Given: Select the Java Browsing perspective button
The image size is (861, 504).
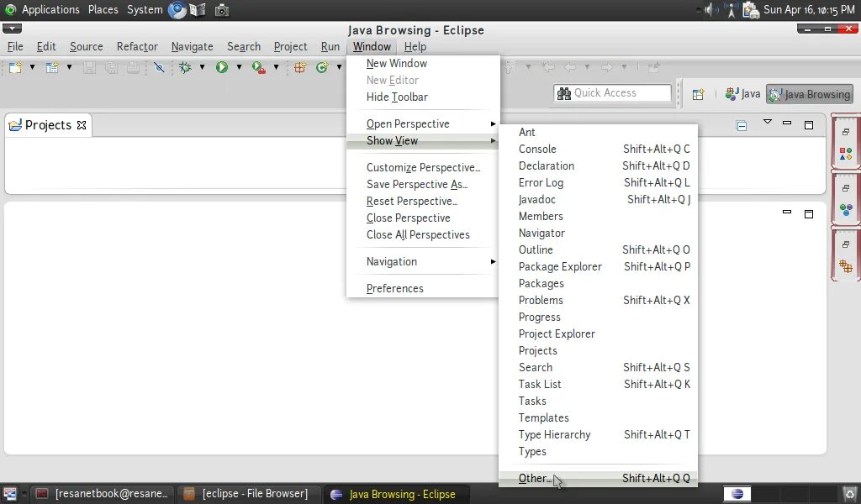Looking at the screenshot, I should coord(810,94).
